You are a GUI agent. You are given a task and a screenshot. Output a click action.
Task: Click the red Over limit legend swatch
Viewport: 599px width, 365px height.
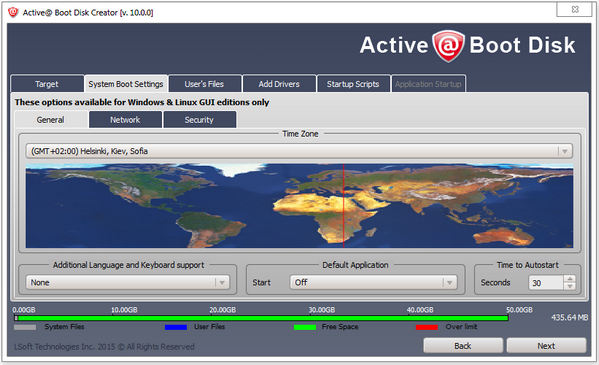tap(427, 327)
